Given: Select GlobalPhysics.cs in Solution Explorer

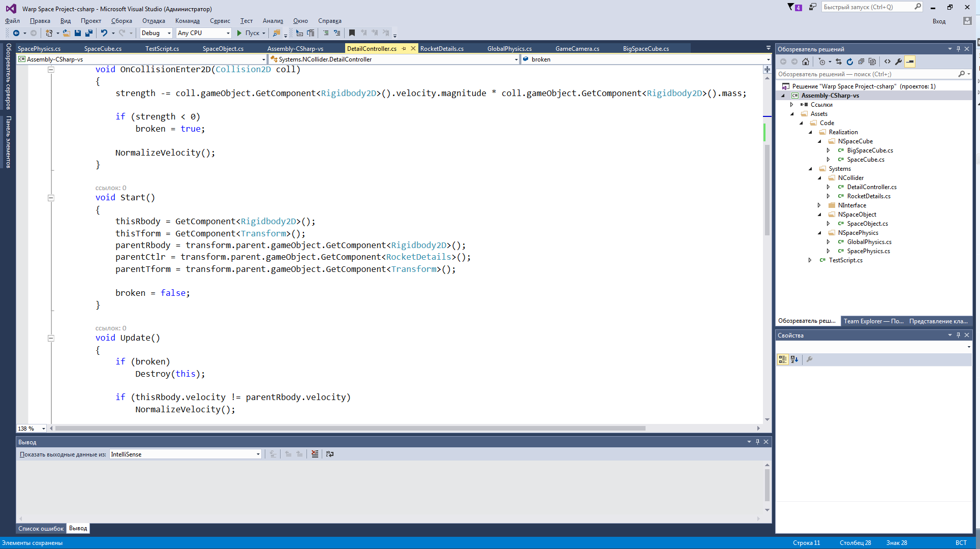Looking at the screenshot, I should (869, 242).
